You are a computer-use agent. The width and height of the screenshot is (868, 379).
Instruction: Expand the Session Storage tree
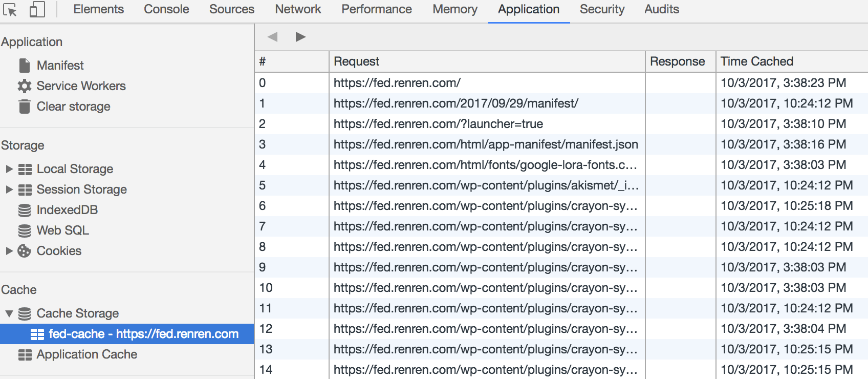(9, 189)
